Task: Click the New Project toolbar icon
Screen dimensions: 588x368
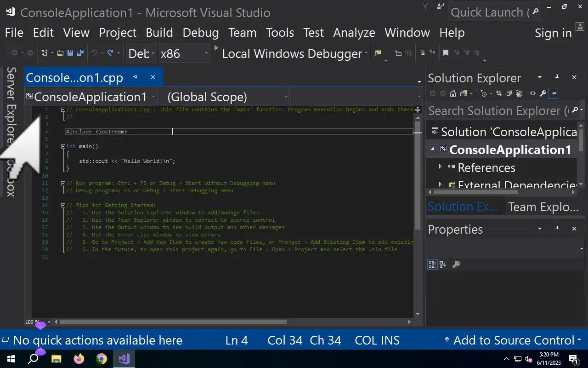Action: 45,53
